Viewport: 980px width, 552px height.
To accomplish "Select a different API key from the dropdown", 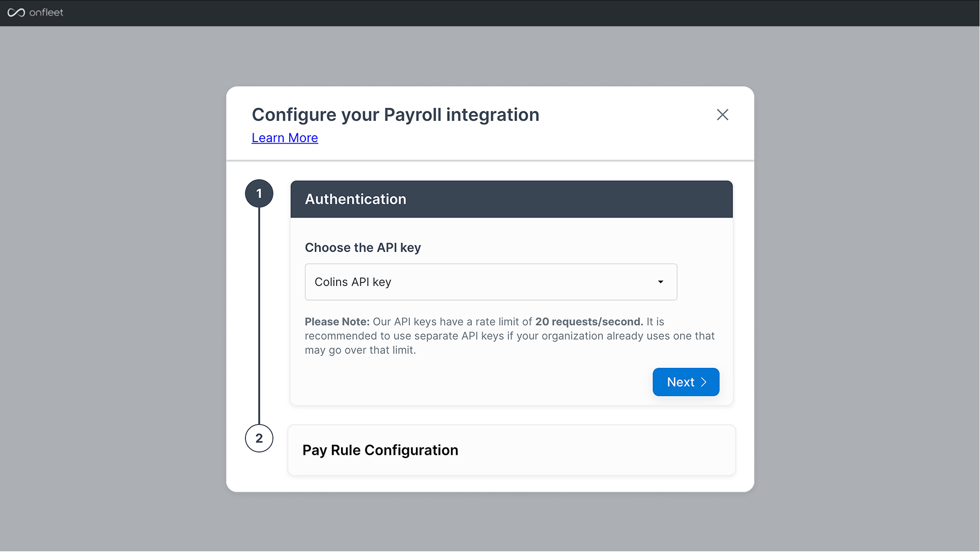I will click(x=491, y=282).
